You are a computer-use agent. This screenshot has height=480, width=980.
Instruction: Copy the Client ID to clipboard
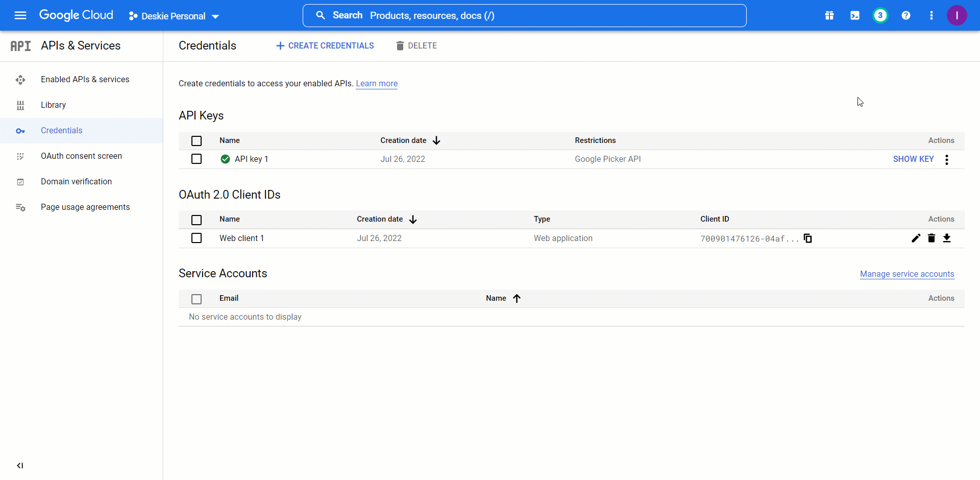pyautogui.click(x=808, y=238)
